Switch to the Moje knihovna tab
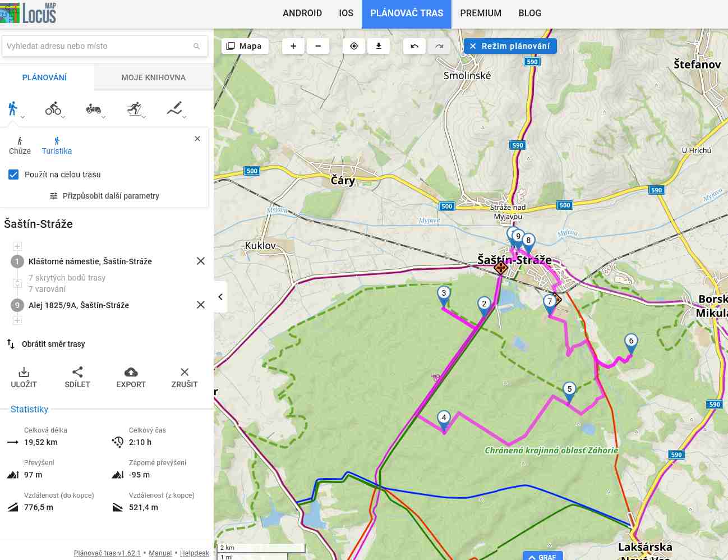 (x=153, y=77)
